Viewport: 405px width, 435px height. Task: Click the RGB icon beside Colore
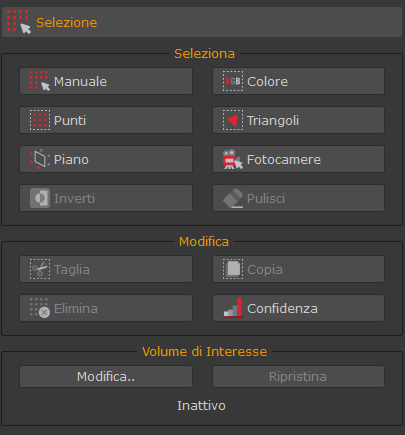click(x=233, y=81)
